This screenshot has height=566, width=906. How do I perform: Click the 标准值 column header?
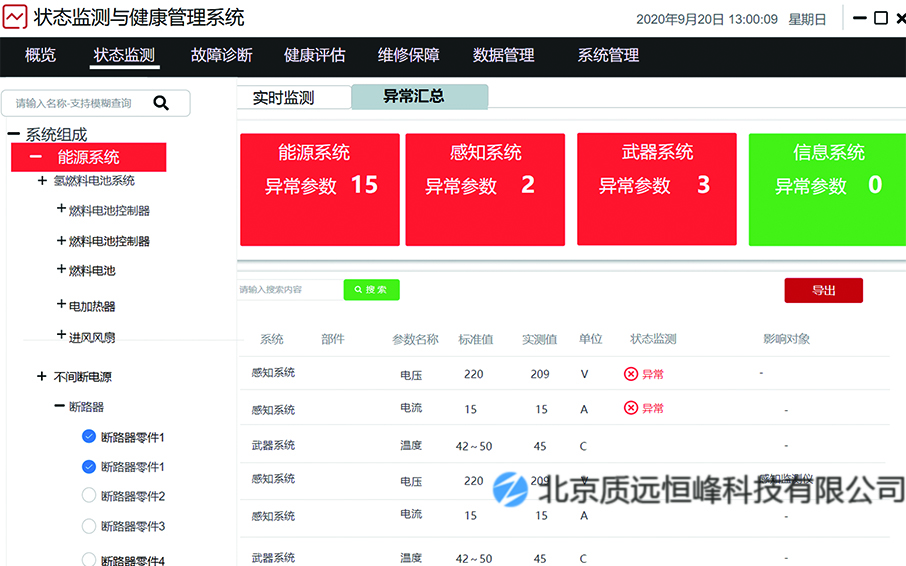(476, 339)
